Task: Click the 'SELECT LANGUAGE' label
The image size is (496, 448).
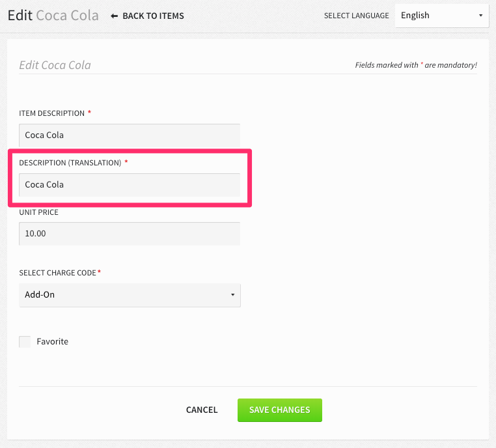Action: pos(357,16)
